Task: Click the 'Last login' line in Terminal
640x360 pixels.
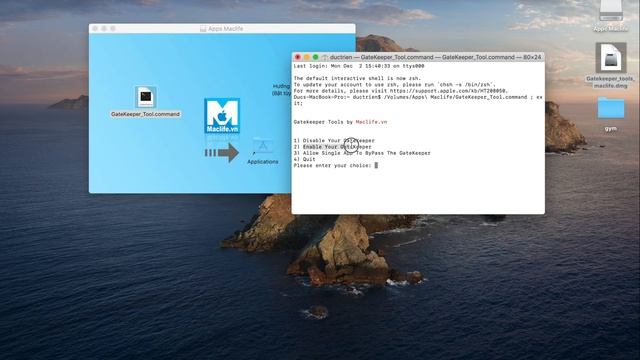Action: point(358,66)
